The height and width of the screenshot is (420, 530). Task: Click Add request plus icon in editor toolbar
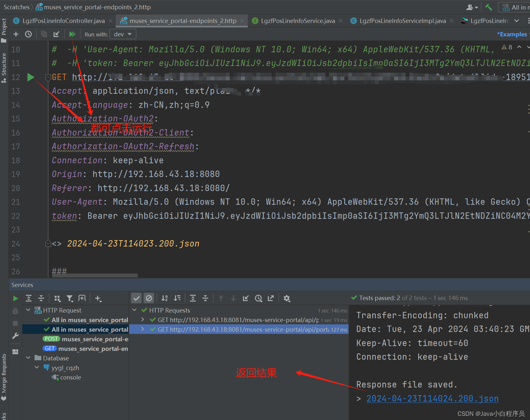[16, 34]
